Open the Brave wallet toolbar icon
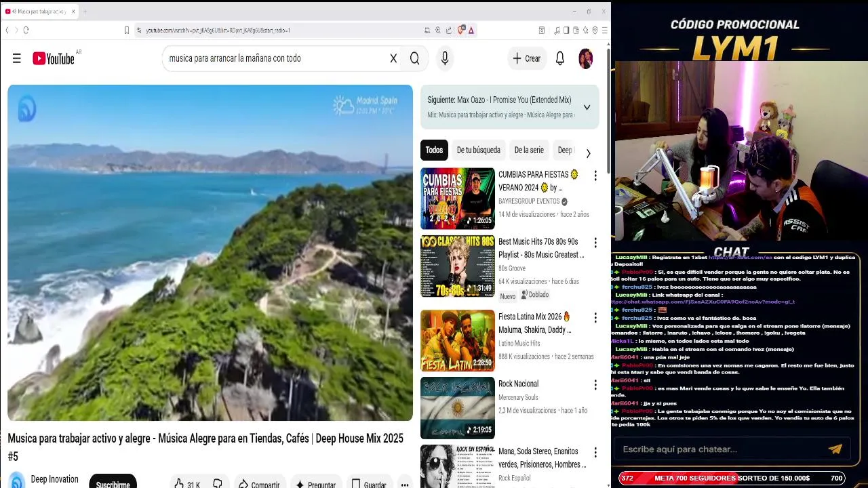868x488 pixels. [x=576, y=30]
